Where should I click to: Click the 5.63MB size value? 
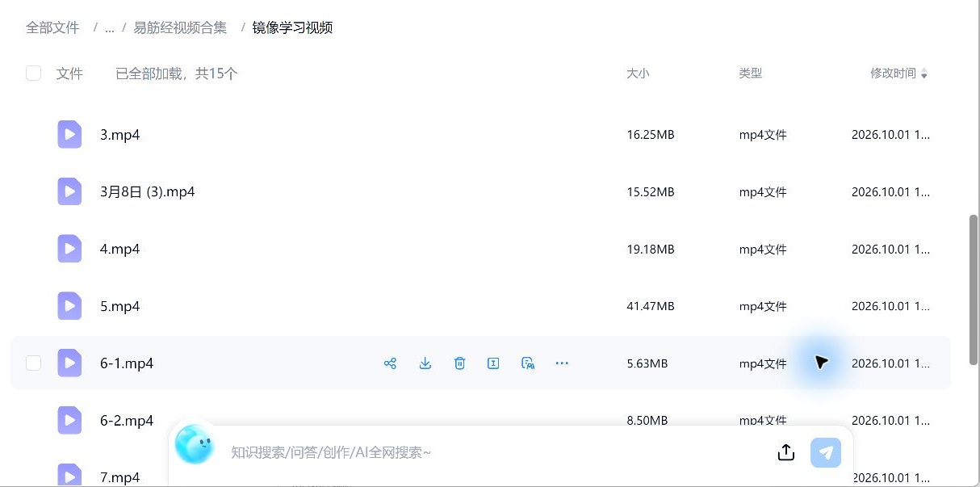point(647,363)
